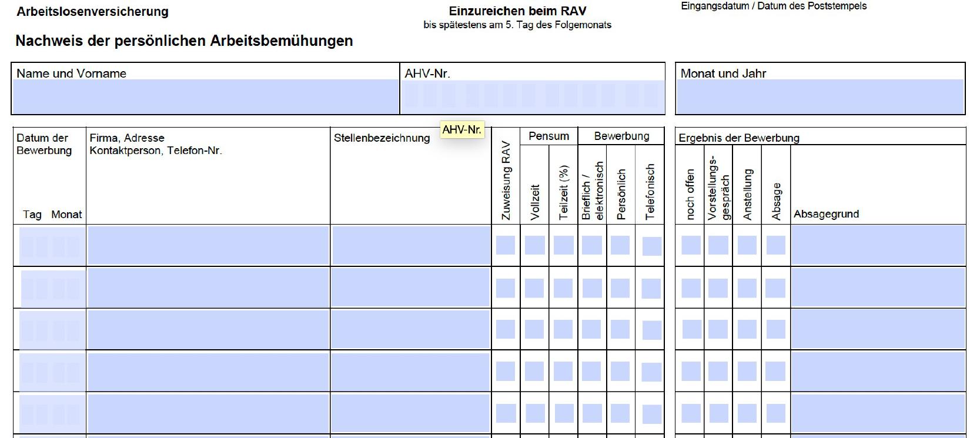Tick Absage checkbox in first row
The height and width of the screenshot is (438, 980).
coord(776,245)
